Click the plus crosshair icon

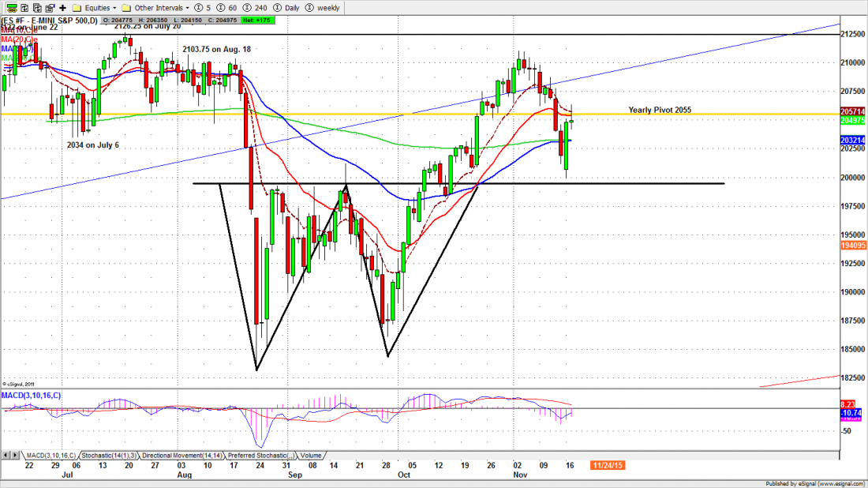pos(63,6)
